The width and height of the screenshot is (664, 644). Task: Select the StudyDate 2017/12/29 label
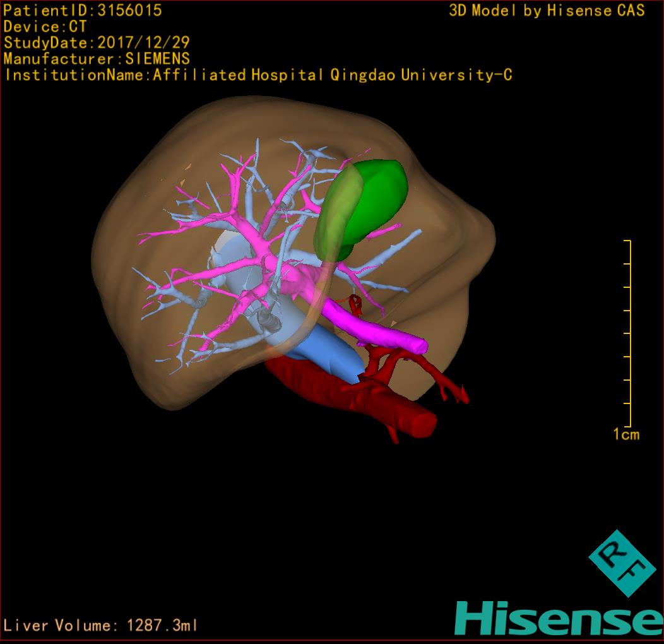point(97,43)
